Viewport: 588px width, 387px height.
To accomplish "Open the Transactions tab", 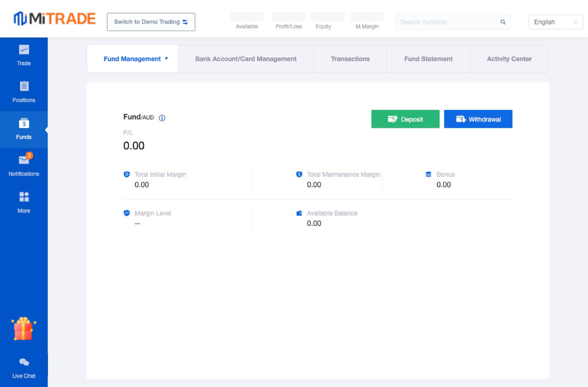I will pyautogui.click(x=350, y=59).
